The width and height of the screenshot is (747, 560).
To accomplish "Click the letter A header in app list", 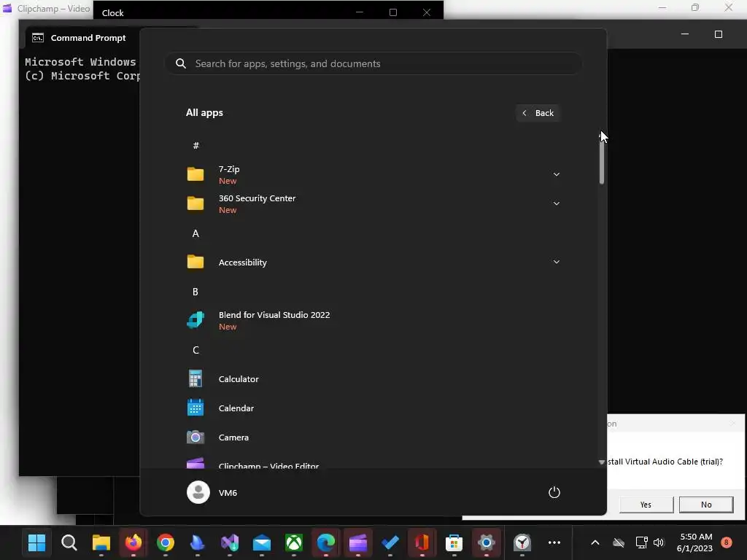I will (196, 233).
